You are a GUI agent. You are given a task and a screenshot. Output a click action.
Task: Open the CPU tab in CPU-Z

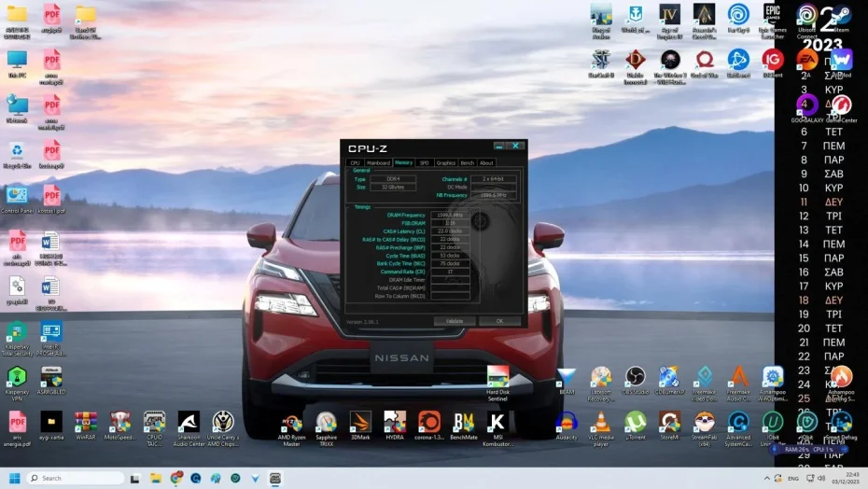(x=355, y=162)
